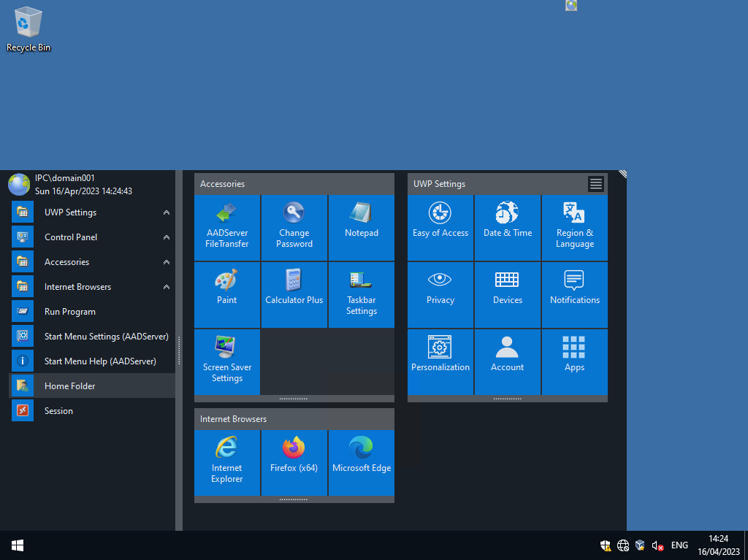Open Personalization settings tile
The image size is (748, 560).
(440, 361)
